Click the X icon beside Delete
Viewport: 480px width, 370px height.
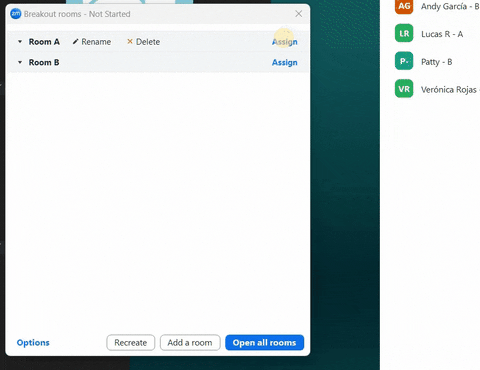[130, 41]
